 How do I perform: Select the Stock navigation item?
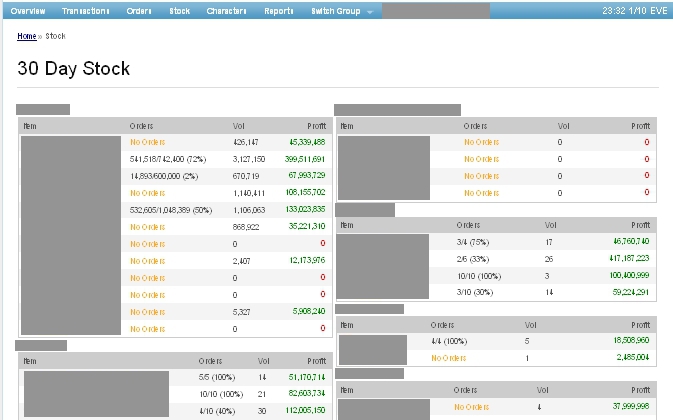(180, 11)
